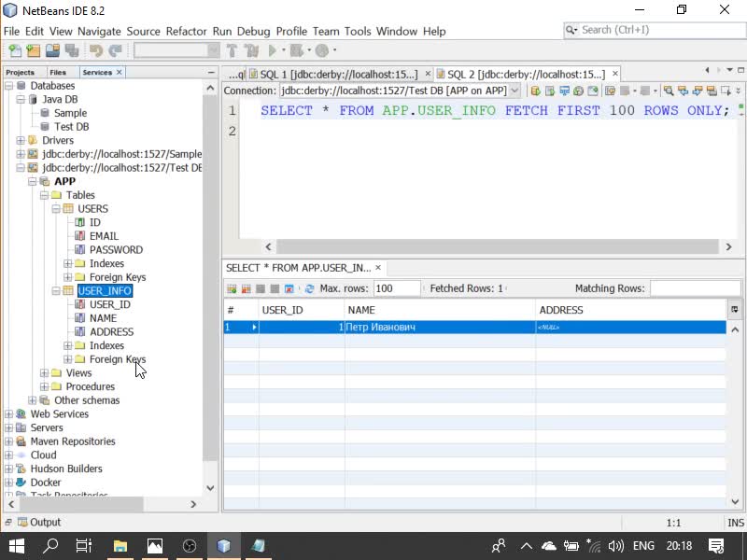747x560 pixels.
Task: Collapse the USER_INFO table node
Action: tap(56, 290)
